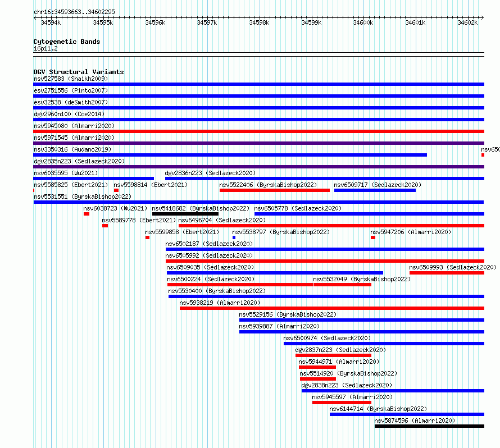This screenshot has width=500, height=448.
Task: Open the esv32538 (deSmith2007) variant
Action: [258, 108]
